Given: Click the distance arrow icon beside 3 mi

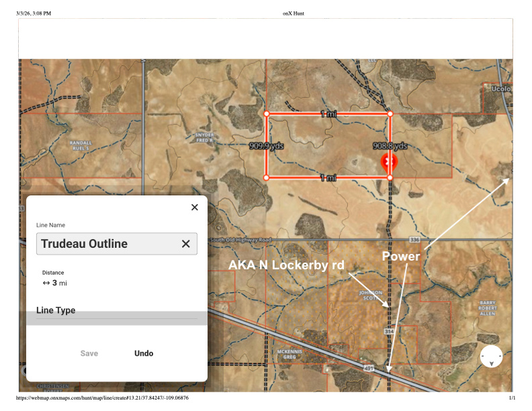Looking at the screenshot, I should [46, 283].
